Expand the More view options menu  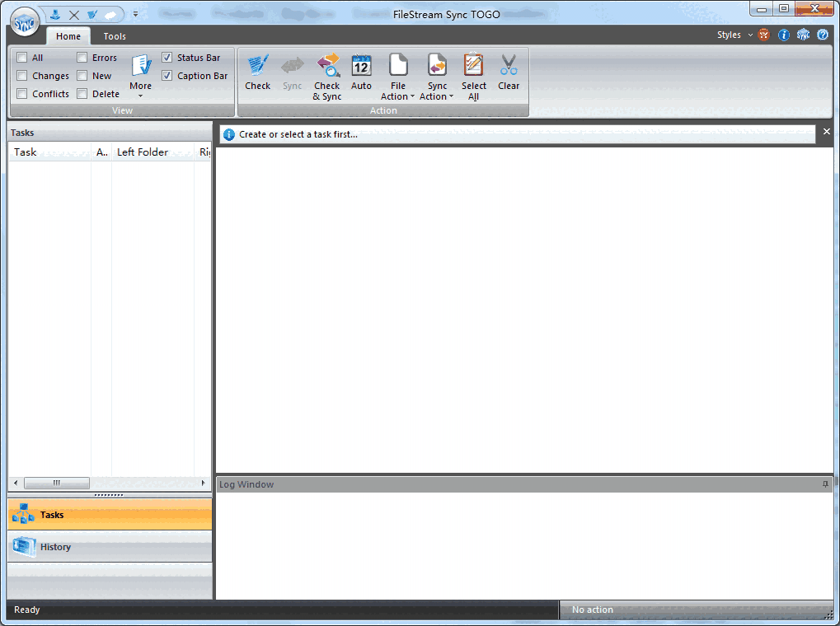point(140,74)
